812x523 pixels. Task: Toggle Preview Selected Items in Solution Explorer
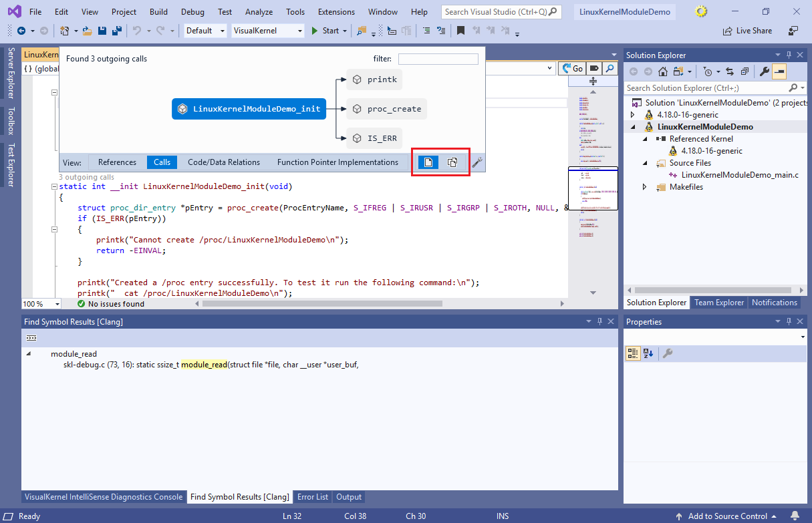(x=780, y=71)
